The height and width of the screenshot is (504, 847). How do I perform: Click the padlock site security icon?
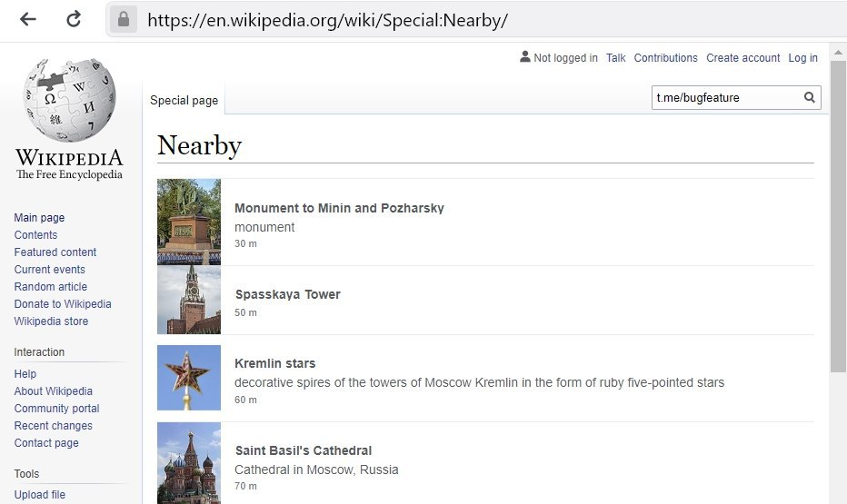point(125,19)
